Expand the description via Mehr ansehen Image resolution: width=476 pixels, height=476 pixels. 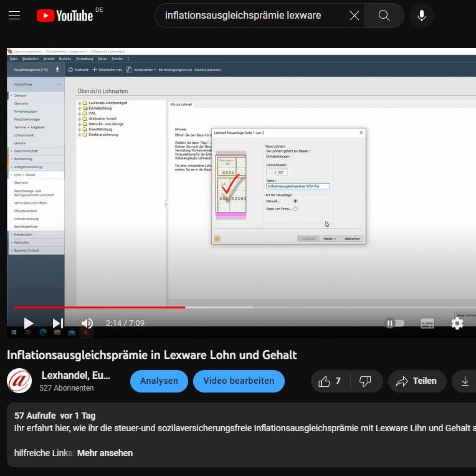pos(105,453)
